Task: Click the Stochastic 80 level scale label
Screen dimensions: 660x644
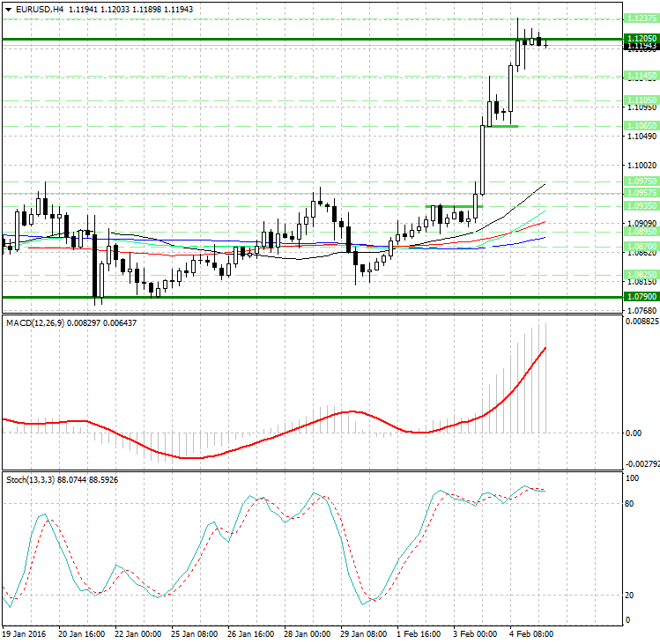Action: coord(630,504)
